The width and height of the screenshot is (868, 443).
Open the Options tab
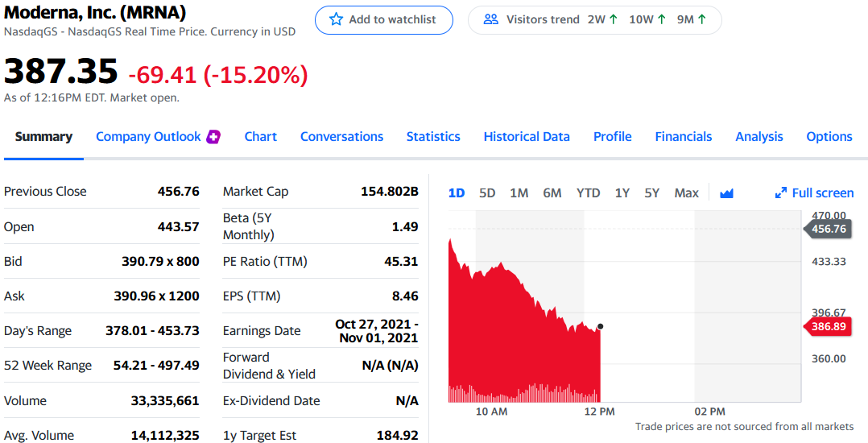point(829,137)
